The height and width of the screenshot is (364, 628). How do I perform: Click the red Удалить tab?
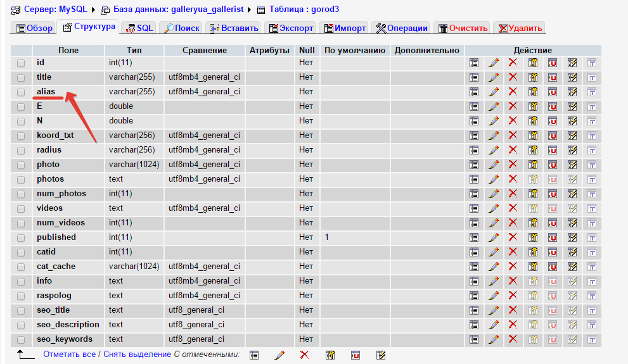tap(520, 28)
